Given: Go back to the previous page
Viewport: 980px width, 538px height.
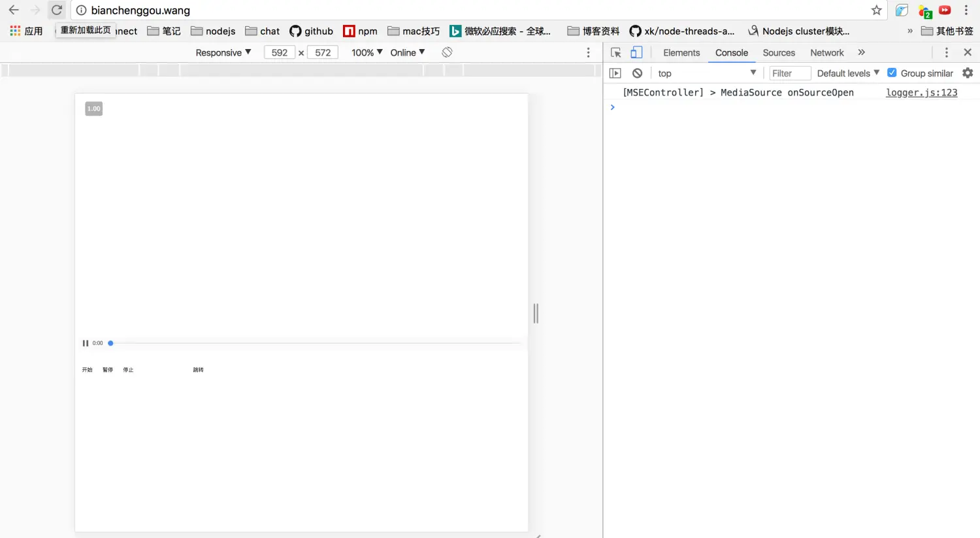Looking at the screenshot, I should pyautogui.click(x=14, y=10).
